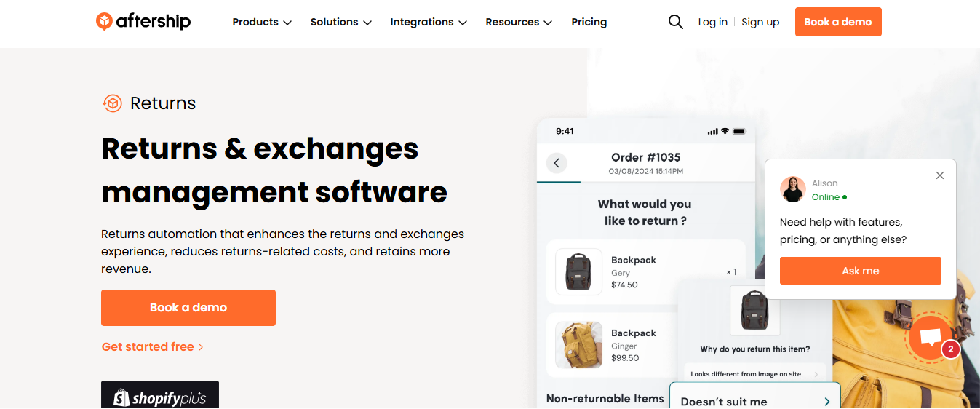Select the grey Backpack thumbnail
This screenshot has width=980, height=409.
tap(578, 272)
